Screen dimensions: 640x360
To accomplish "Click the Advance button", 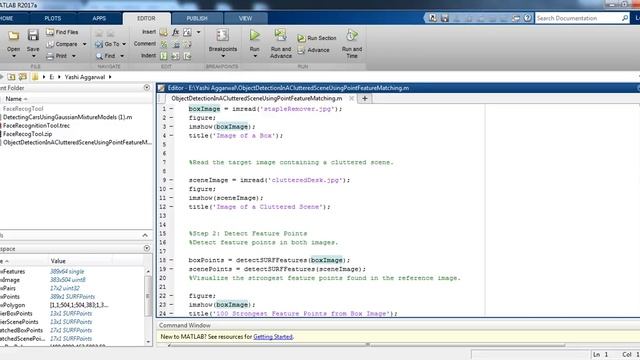I will pyautogui.click(x=313, y=50).
